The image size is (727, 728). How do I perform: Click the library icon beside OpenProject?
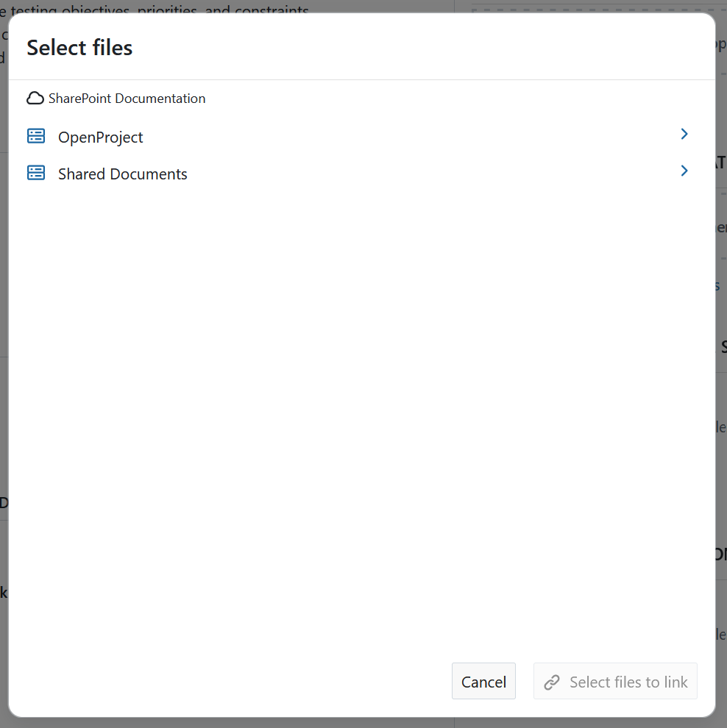click(x=36, y=135)
